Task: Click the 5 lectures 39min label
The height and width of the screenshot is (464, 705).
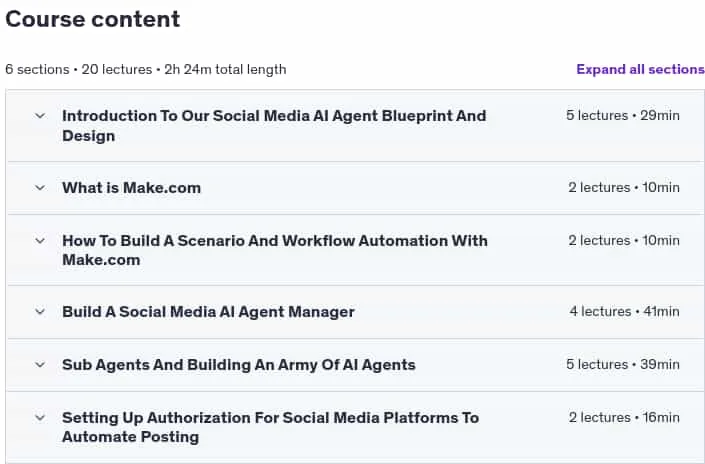Action: 623,365
